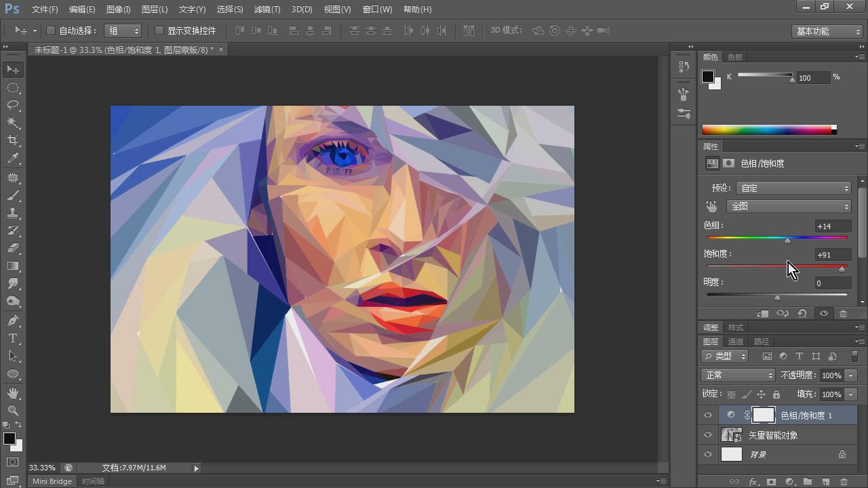Select the Hand tool
This screenshot has height=488, width=868.
pos(13,392)
